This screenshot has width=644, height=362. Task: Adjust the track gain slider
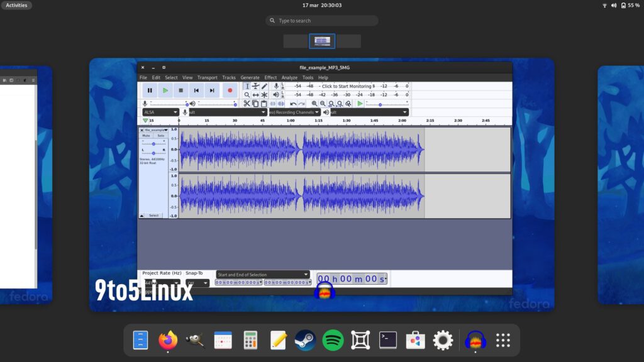[153, 144]
